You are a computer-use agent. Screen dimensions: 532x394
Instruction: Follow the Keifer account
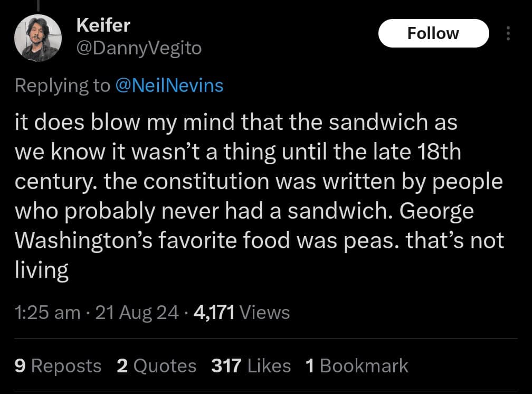coord(433,33)
